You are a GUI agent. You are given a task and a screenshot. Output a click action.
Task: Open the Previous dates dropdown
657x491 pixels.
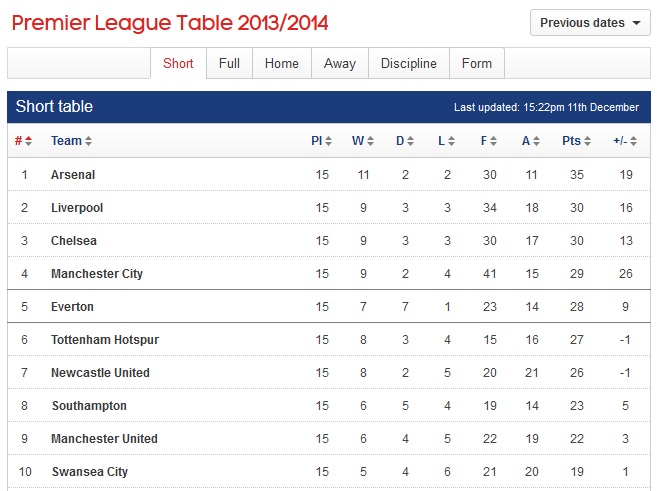click(590, 23)
